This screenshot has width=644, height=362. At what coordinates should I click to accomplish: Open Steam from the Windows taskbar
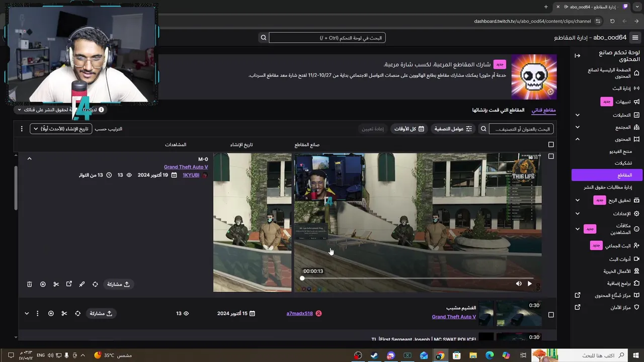tap(374, 355)
